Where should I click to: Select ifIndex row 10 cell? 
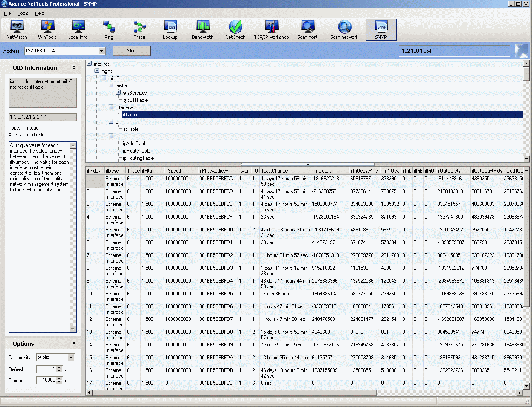95,296
